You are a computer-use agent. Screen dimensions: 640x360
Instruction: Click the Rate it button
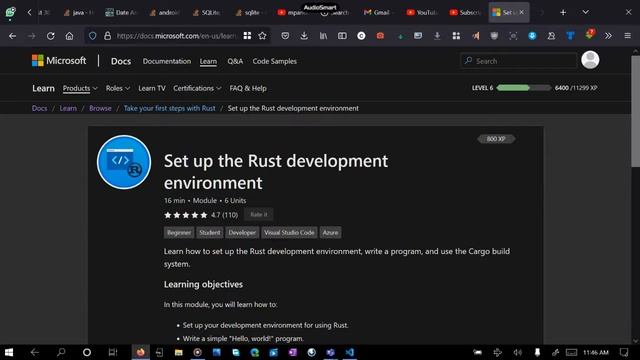click(x=259, y=214)
